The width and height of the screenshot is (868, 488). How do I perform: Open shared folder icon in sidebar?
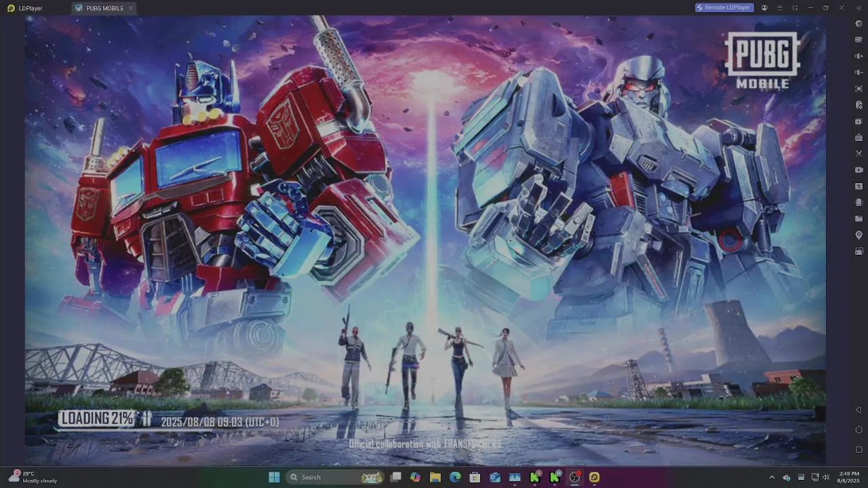(859, 219)
